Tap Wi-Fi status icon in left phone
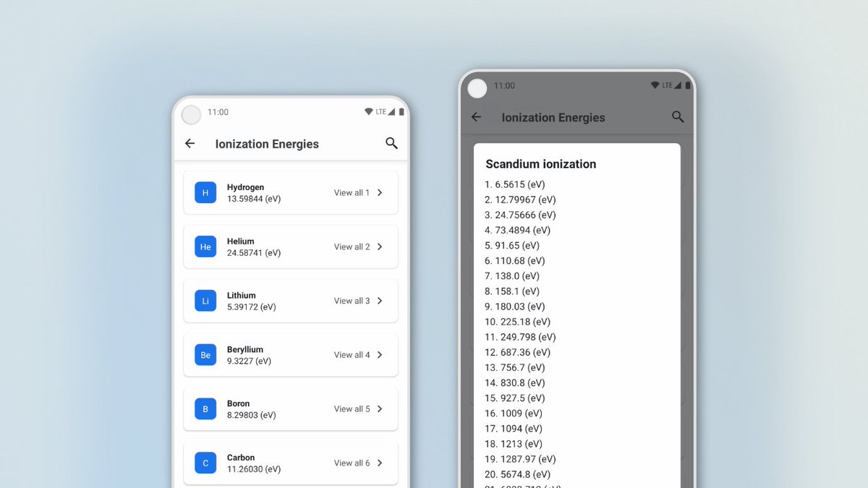 click(369, 112)
